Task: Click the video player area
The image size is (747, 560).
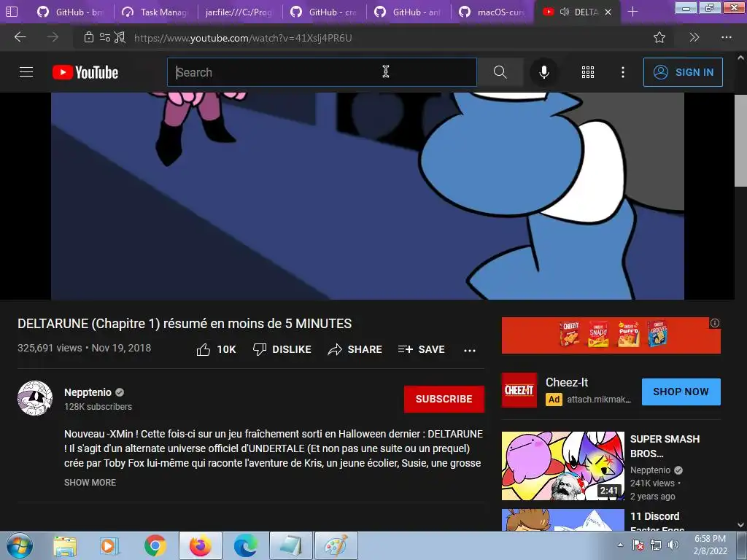Action: pyautogui.click(x=368, y=196)
